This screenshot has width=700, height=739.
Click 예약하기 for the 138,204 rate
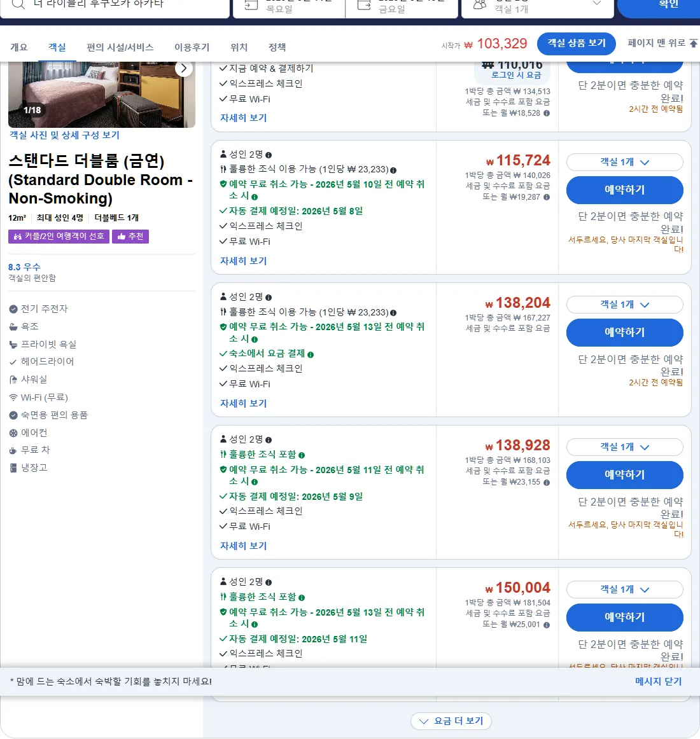[x=624, y=332]
